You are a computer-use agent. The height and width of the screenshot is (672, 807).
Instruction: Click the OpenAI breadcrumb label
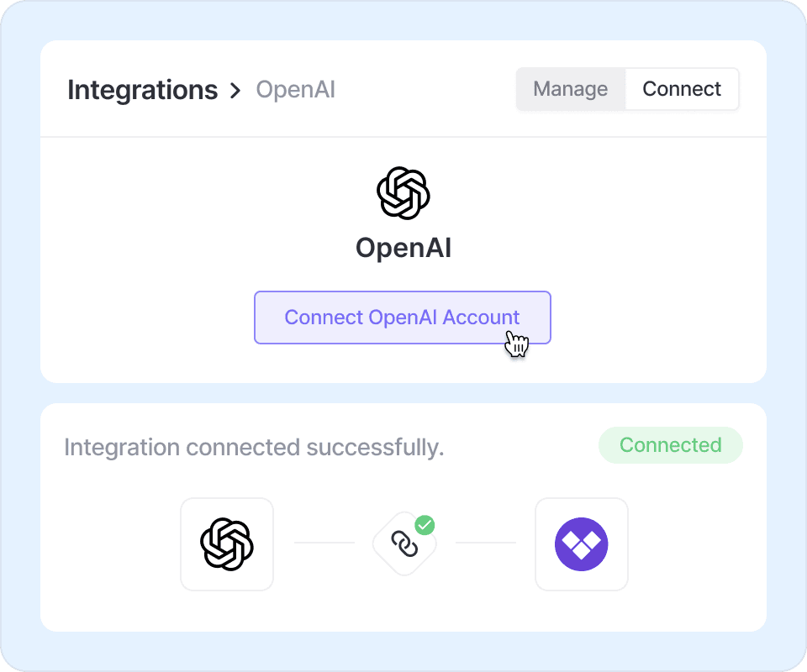coord(295,90)
